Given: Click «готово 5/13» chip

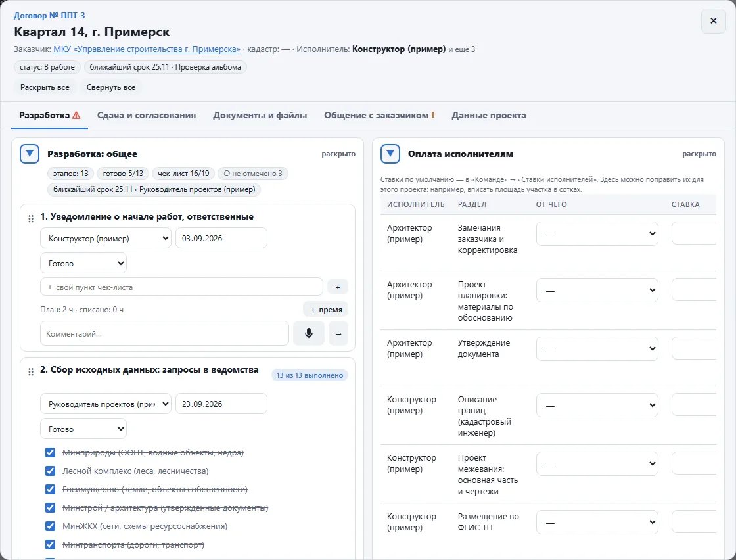Looking at the screenshot, I should click(123, 174).
